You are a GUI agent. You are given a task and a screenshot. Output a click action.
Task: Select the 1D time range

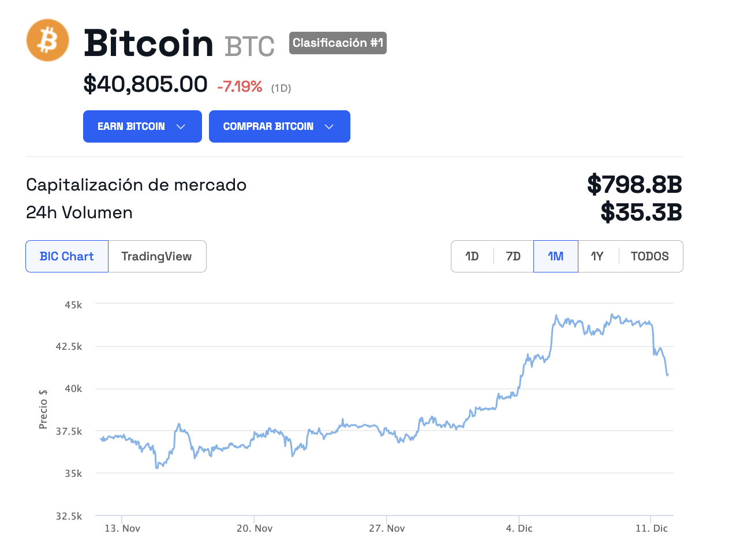[x=472, y=256]
